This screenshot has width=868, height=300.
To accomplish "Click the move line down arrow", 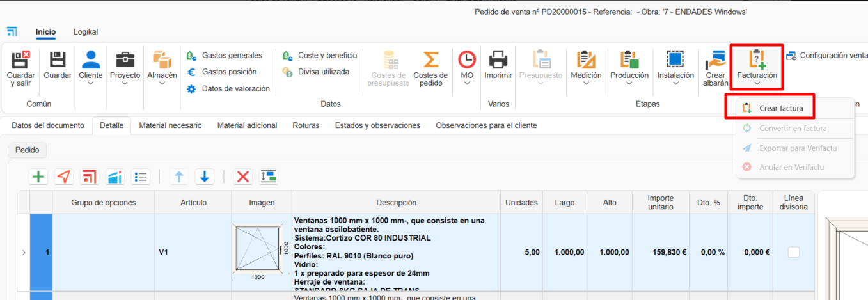I will tap(205, 177).
